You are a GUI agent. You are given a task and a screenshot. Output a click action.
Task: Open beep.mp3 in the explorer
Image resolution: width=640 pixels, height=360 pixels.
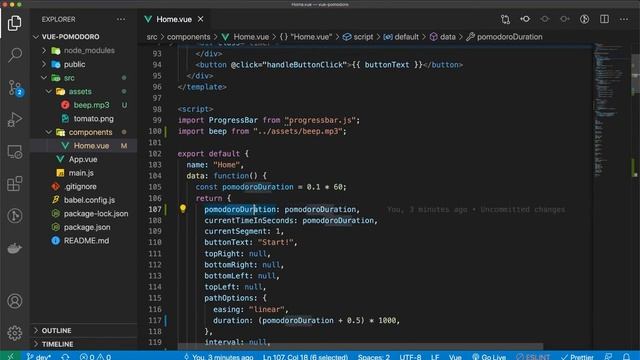tap(84, 105)
